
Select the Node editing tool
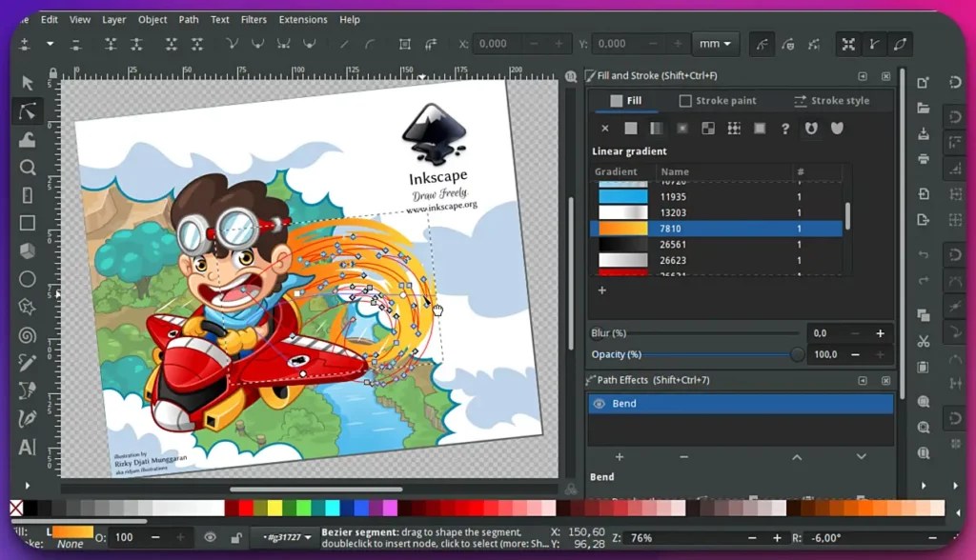click(x=28, y=110)
